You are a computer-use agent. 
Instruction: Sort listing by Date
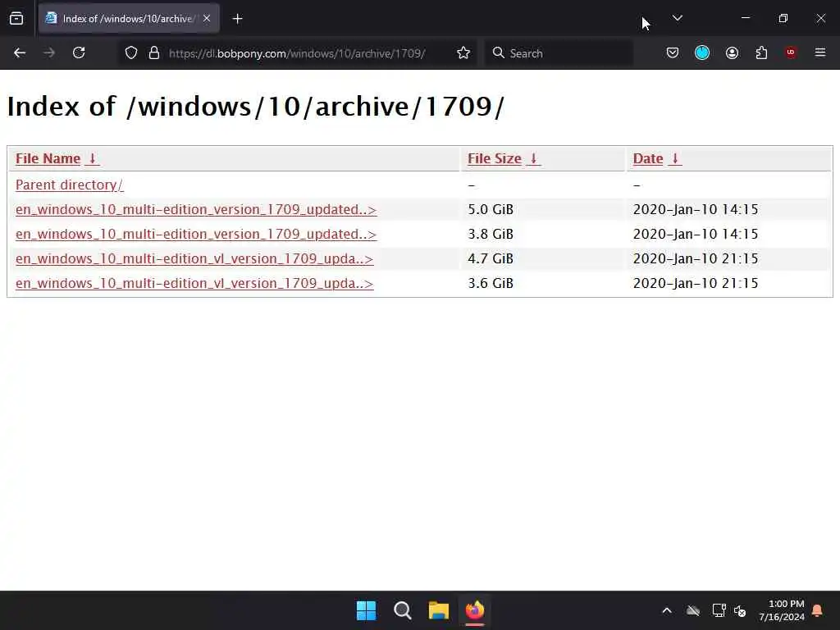tap(648, 158)
